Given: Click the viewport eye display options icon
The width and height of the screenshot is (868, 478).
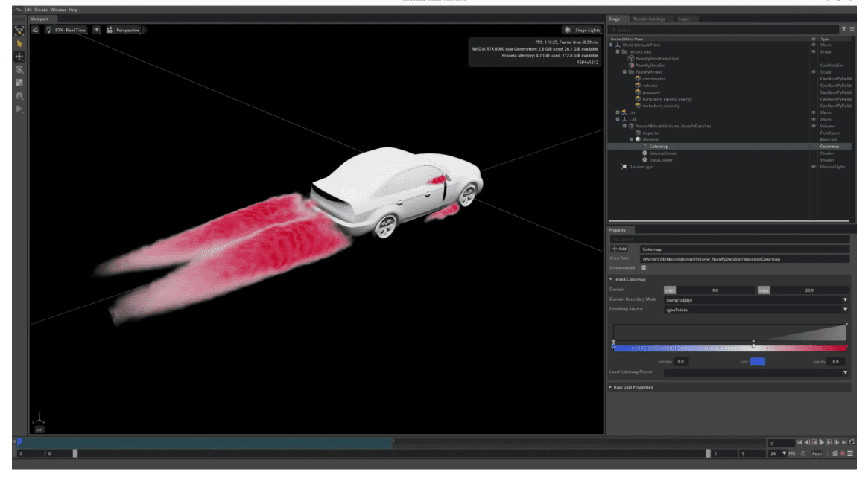Looking at the screenshot, I should [98, 30].
